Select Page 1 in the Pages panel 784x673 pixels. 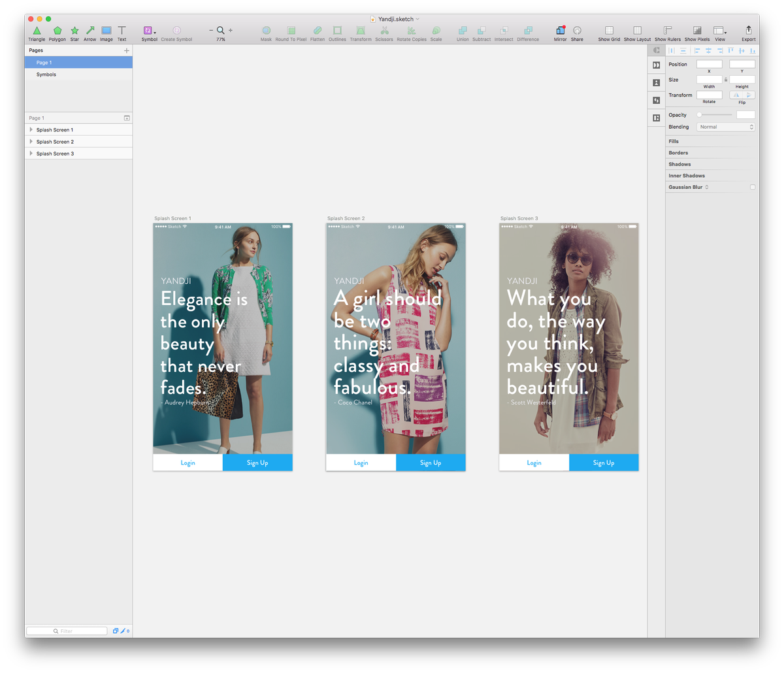tap(44, 62)
